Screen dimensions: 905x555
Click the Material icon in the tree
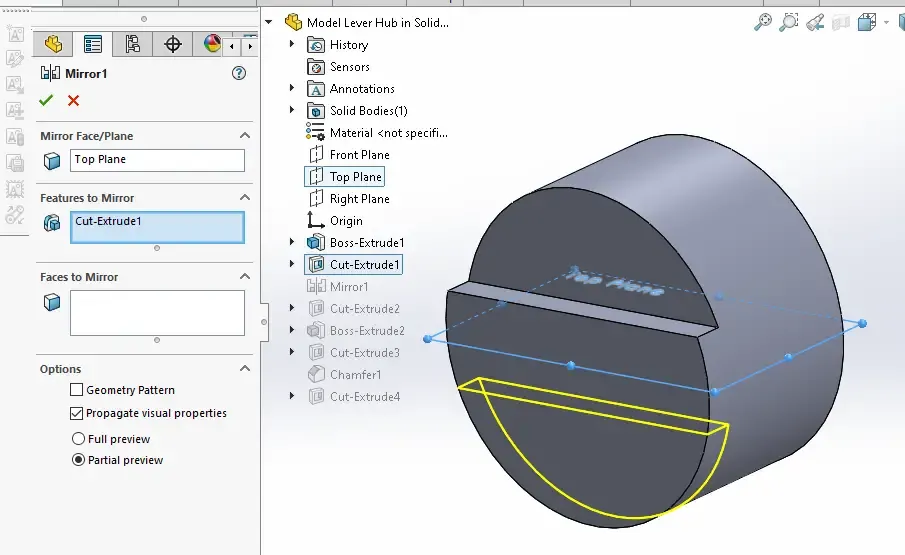click(x=315, y=132)
